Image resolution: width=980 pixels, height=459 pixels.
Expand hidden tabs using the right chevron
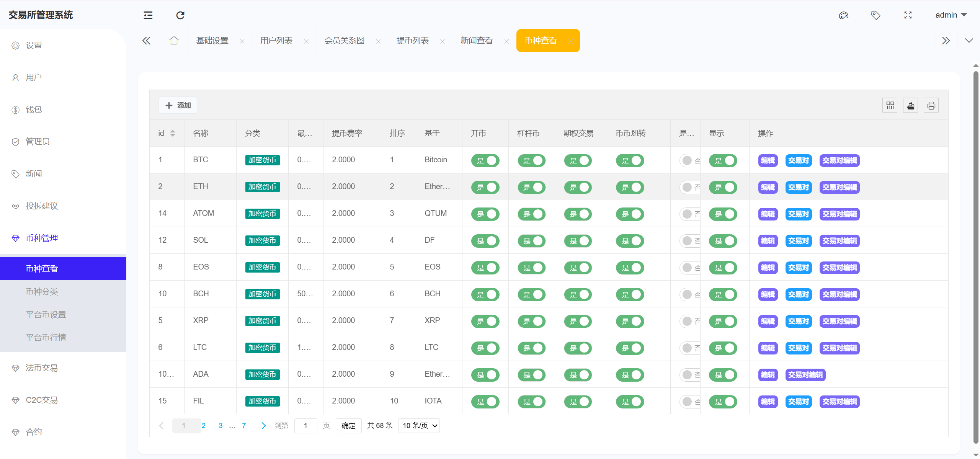pyautogui.click(x=946, y=40)
